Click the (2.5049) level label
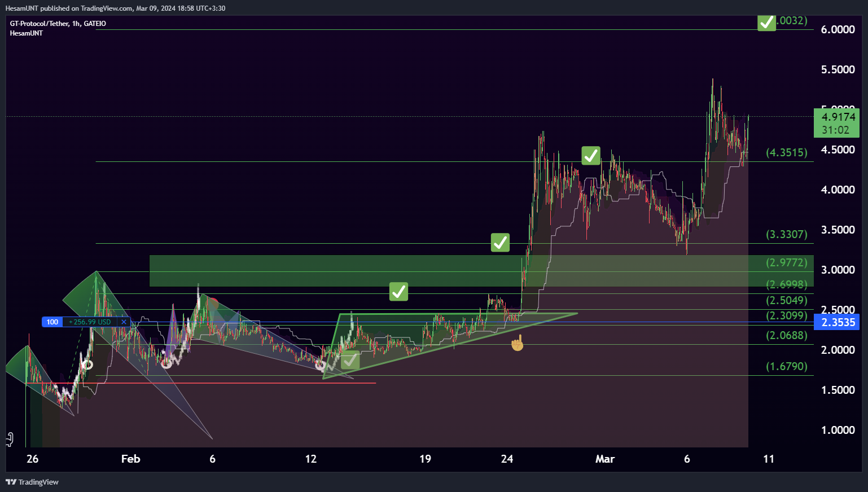The height and width of the screenshot is (492, 868). point(787,300)
